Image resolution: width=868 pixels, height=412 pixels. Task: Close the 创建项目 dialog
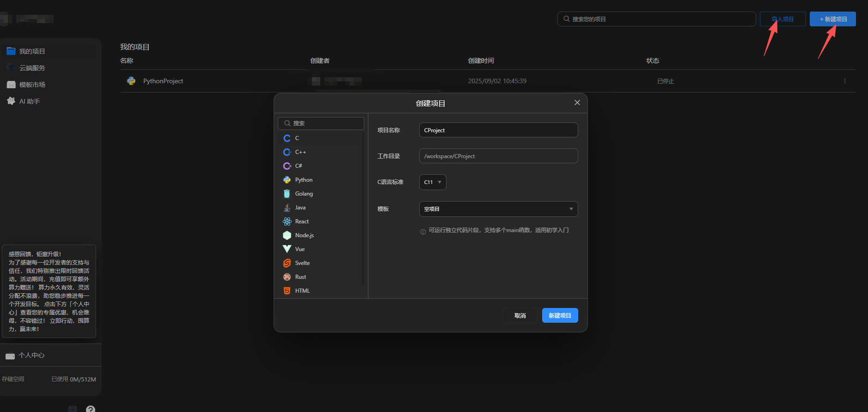coord(577,103)
